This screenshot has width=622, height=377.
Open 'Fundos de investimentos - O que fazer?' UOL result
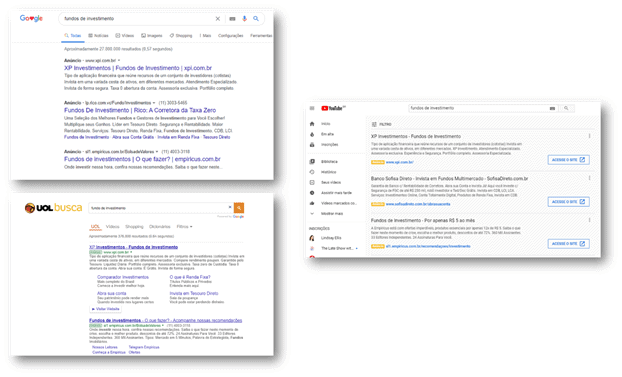pyautogui.click(x=165, y=321)
